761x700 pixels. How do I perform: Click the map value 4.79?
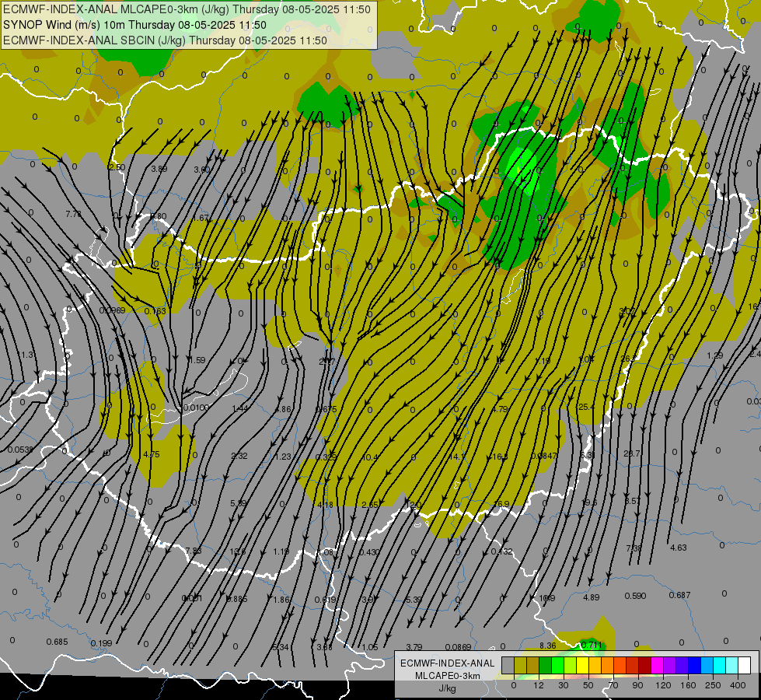click(x=500, y=409)
